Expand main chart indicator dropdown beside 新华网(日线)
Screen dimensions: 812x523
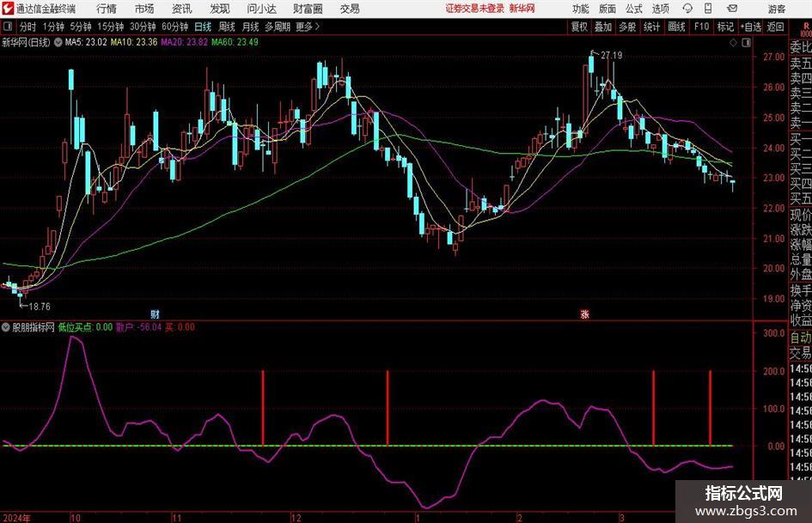coord(58,42)
